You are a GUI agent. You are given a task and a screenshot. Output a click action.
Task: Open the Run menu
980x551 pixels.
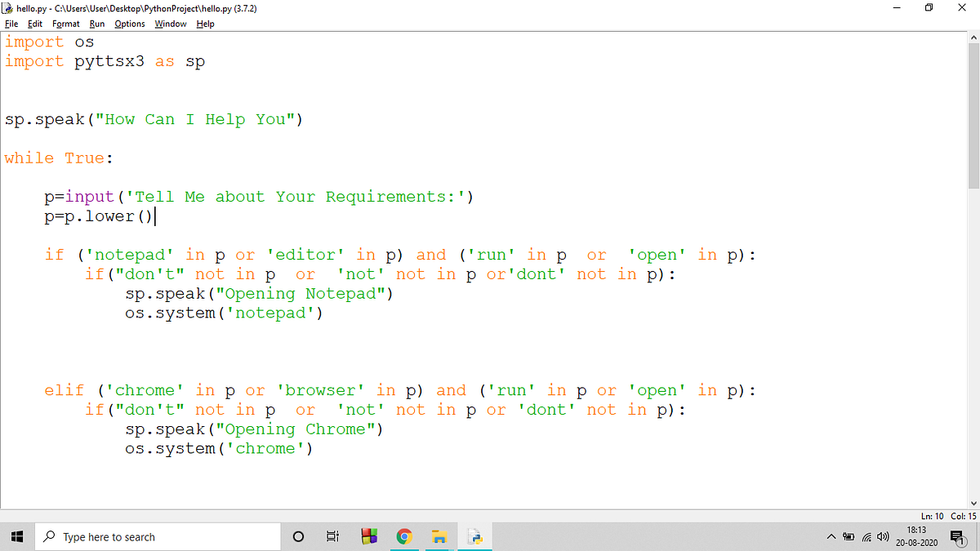point(96,24)
